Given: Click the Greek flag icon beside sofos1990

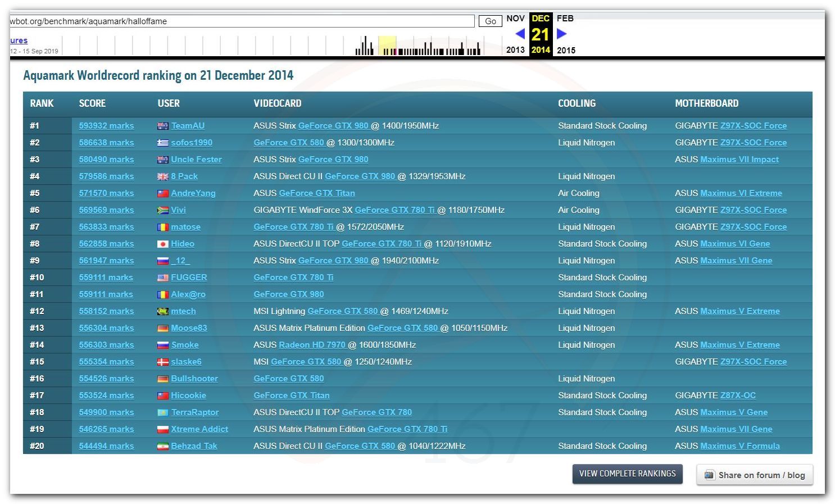Looking at the screenshot, I should coord(163,143).
